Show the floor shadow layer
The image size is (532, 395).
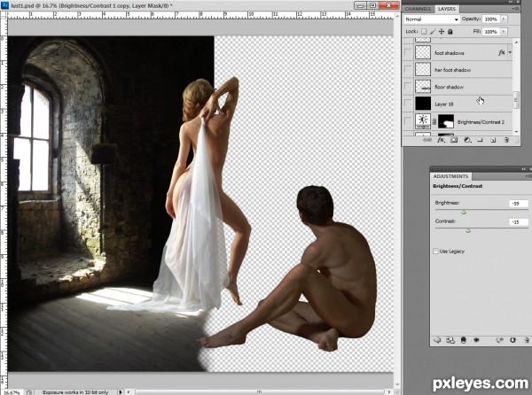coord(408,87)
